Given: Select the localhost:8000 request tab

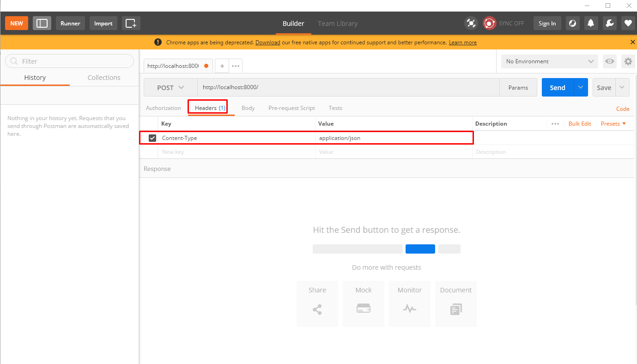Looking at the screenshot, I should coord(178,66).
